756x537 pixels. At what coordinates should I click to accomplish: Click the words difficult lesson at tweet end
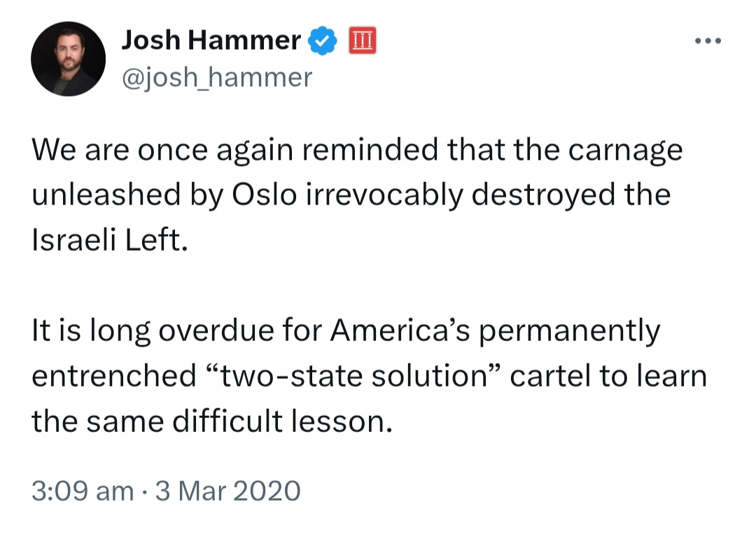tap(283, 421)
